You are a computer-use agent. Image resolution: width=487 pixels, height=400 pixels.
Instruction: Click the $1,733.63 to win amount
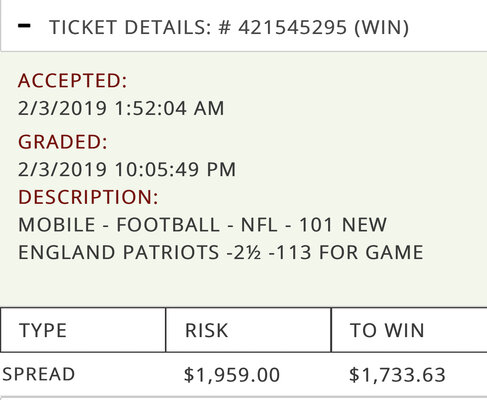click(397, 375)
